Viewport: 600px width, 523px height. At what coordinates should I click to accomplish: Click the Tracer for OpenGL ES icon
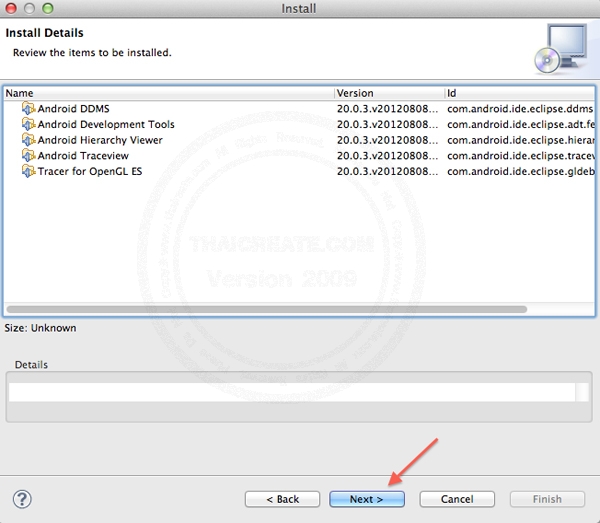tap(28, 171)
